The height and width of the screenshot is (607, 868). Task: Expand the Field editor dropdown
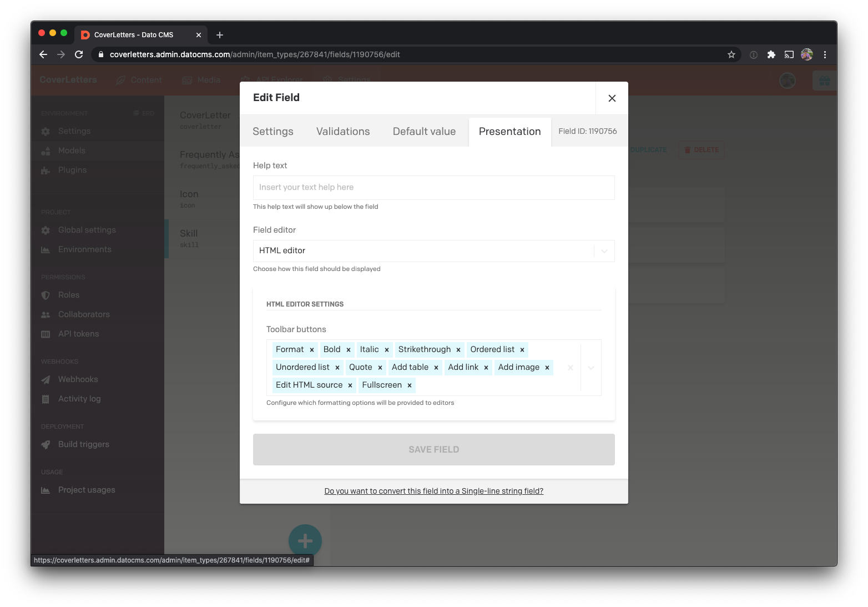(604, 251)
